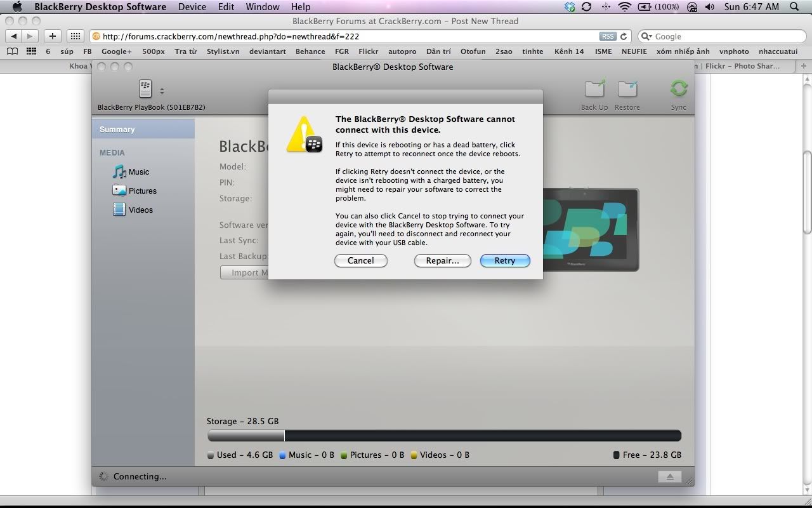The width and height of the screenshot is (812, 508).
Task: Click the Safari Back button
Action: (x=14, y=36)
